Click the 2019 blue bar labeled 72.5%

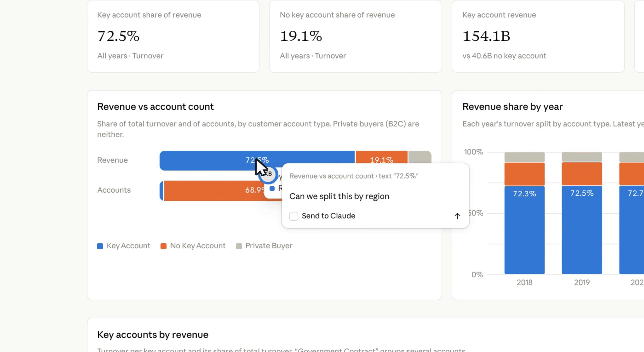[x=582, y=230]
